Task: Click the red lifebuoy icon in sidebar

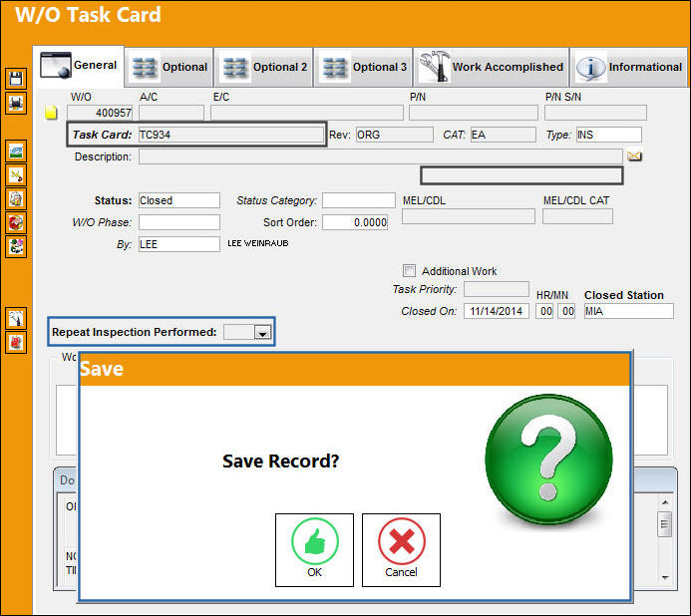Action: 16,223
